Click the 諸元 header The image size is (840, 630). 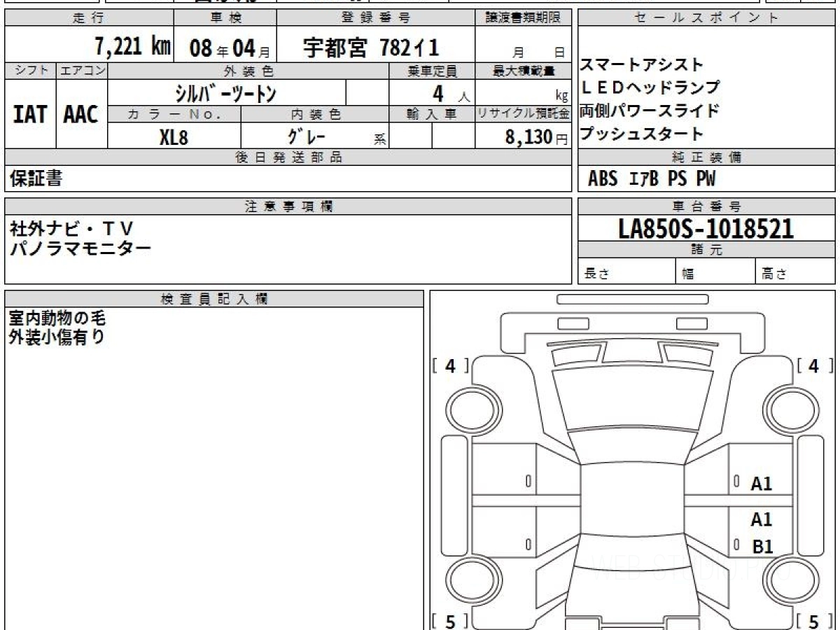pos(706,250)
